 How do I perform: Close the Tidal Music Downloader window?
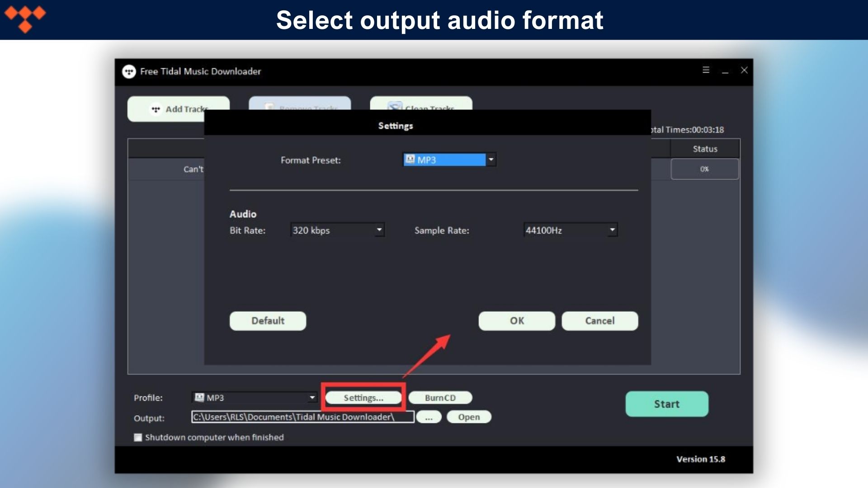point(744,70)
